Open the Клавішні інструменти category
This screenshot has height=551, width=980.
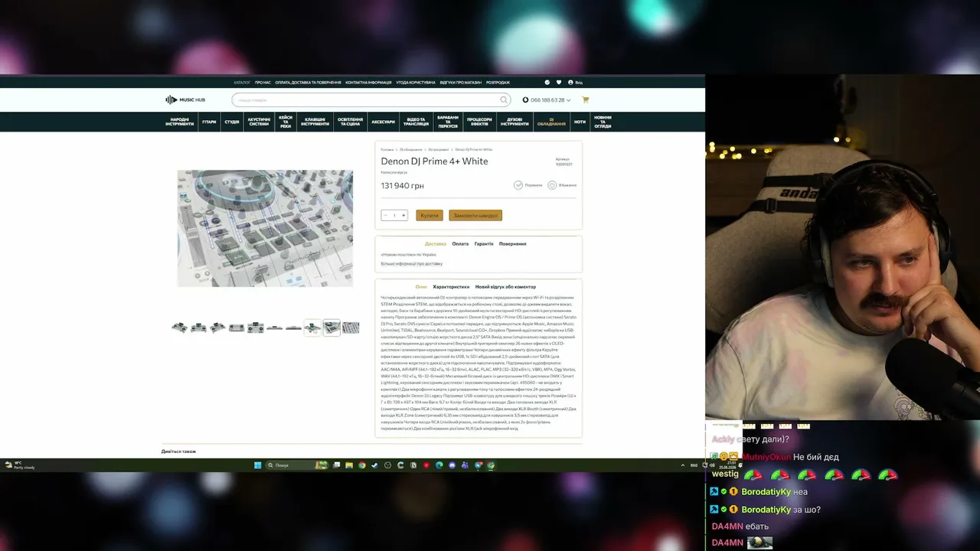click(x=315, y=122)
